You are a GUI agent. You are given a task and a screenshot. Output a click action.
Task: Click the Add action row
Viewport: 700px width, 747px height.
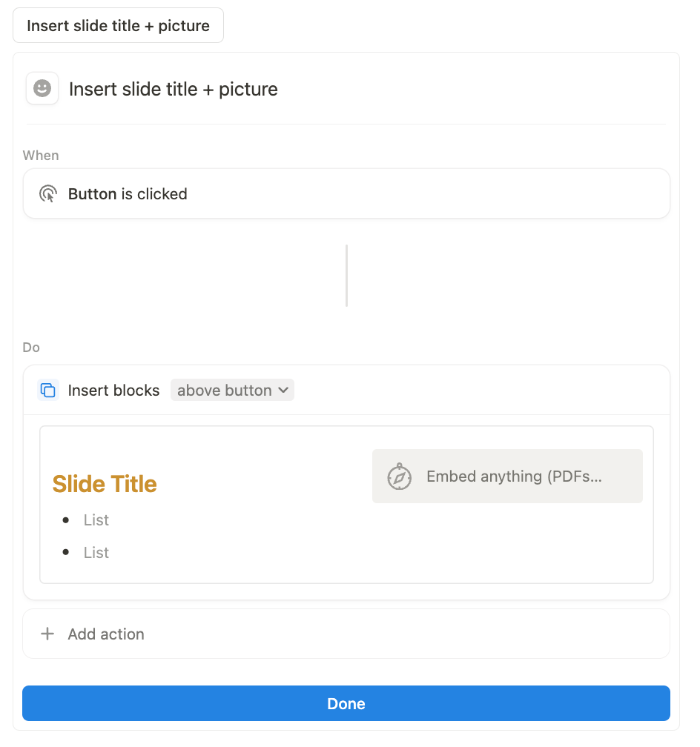click(346, 634)
